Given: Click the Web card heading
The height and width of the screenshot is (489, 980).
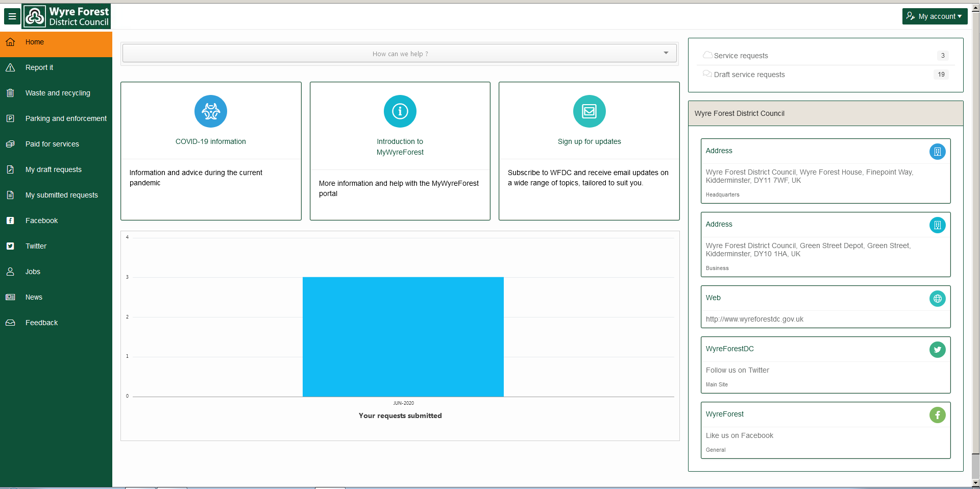Looking at the screenshot, I should pos(713,298).
